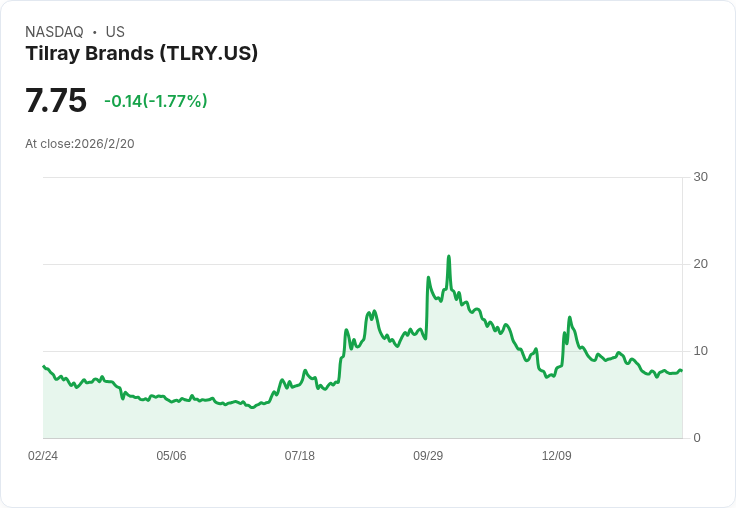This screenshot has width=736, height=508.
Task: Click the highest peak of the price line
Action: [x=449, y=257]
